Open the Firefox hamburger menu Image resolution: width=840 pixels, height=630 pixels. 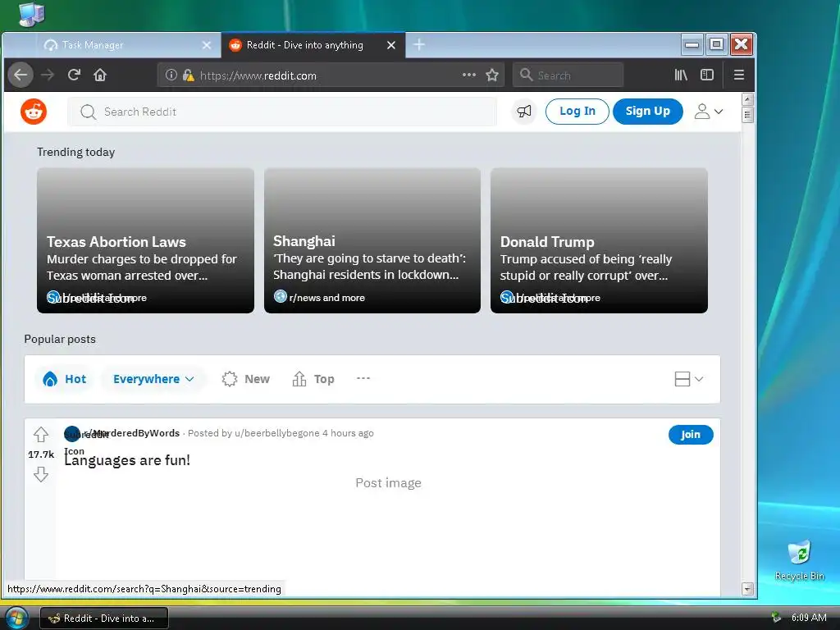[739, 75]
